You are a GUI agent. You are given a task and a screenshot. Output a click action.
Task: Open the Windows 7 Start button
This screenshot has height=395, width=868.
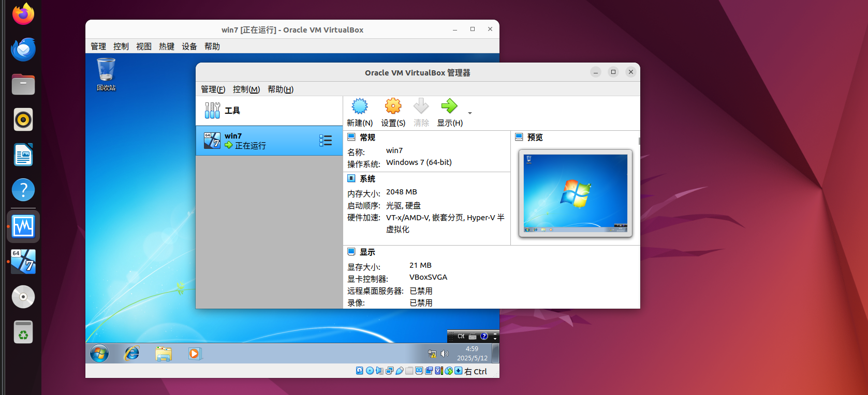(x=99, y=354)
